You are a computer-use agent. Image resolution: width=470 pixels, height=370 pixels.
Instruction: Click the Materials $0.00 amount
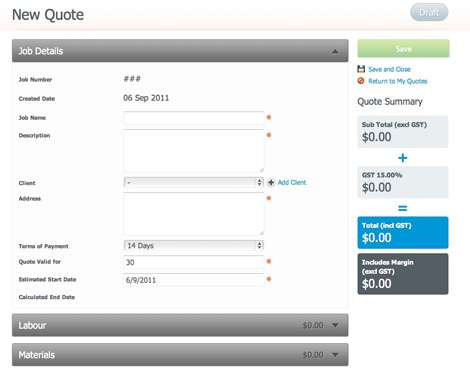coord(313,355)
